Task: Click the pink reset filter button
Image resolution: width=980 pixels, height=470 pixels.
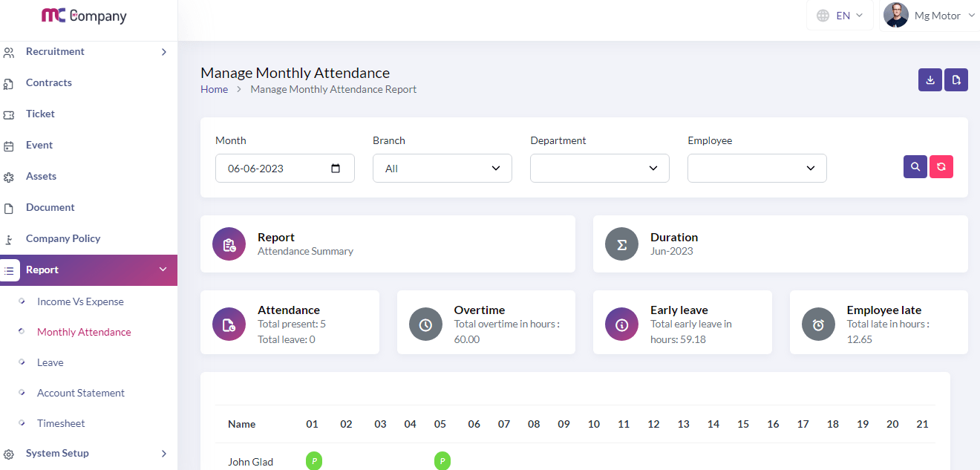Action: click(x=941, y=167)
